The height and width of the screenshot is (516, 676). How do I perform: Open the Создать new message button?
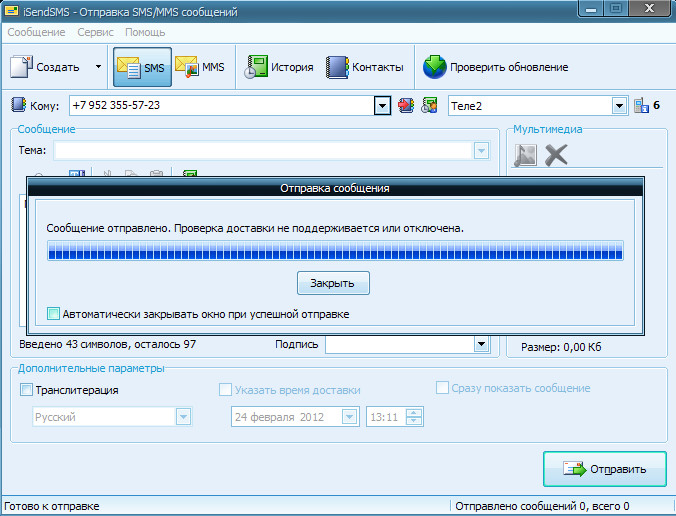pos(44,67)
